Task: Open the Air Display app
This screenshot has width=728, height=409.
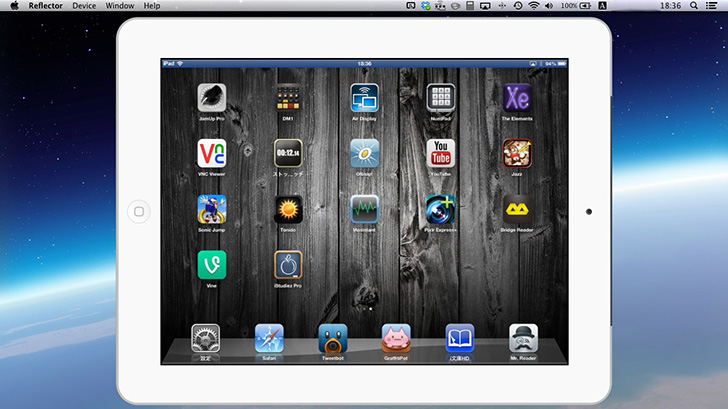Action: coord(364,97)
